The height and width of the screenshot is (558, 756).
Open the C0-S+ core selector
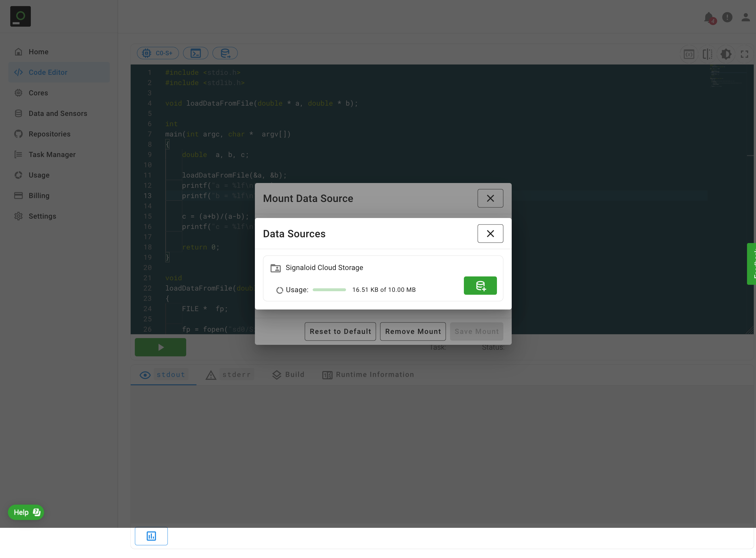[x=158, y=53]
